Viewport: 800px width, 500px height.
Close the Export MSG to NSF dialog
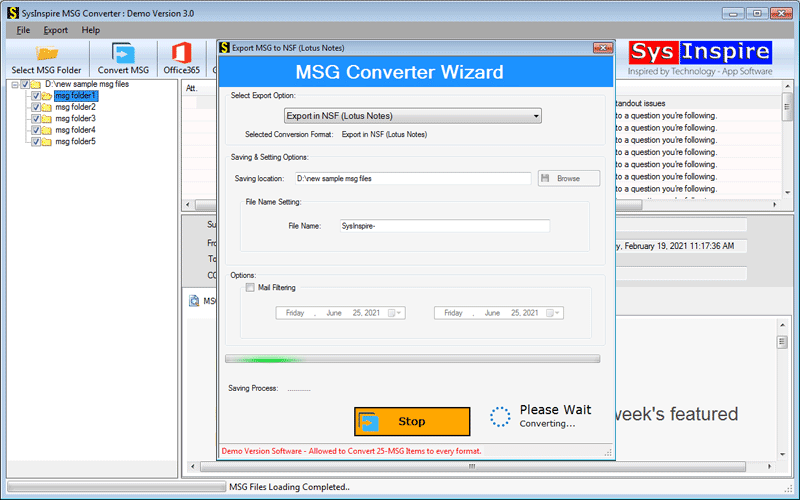[602, 47]
